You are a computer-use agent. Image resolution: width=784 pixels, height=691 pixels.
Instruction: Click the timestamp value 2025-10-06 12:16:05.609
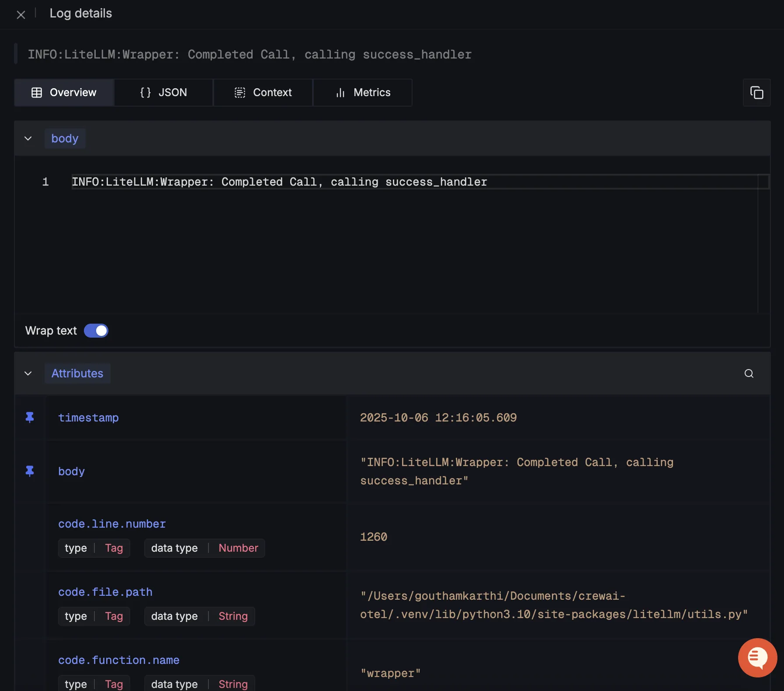coord(438,418)
